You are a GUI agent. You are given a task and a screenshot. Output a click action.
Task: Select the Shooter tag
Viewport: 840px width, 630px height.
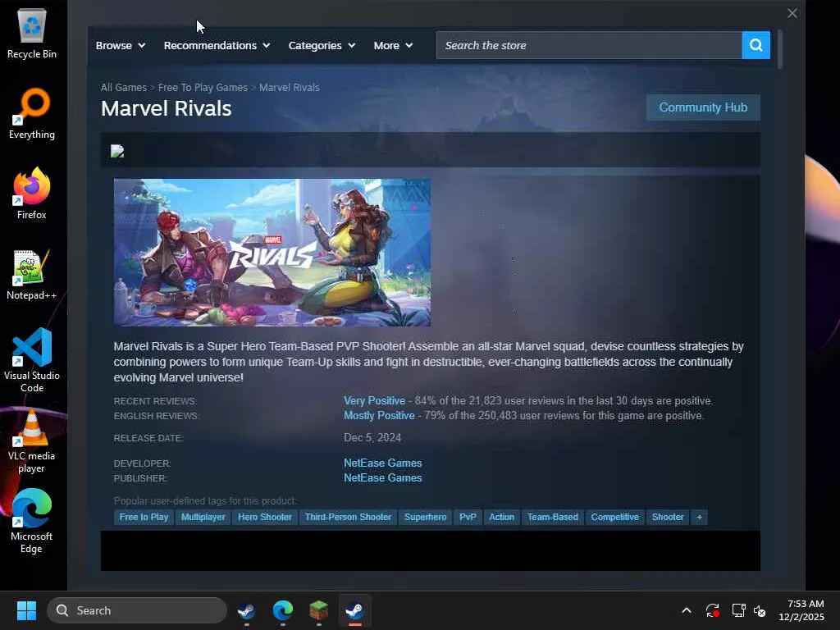click(x=668, y=517)
